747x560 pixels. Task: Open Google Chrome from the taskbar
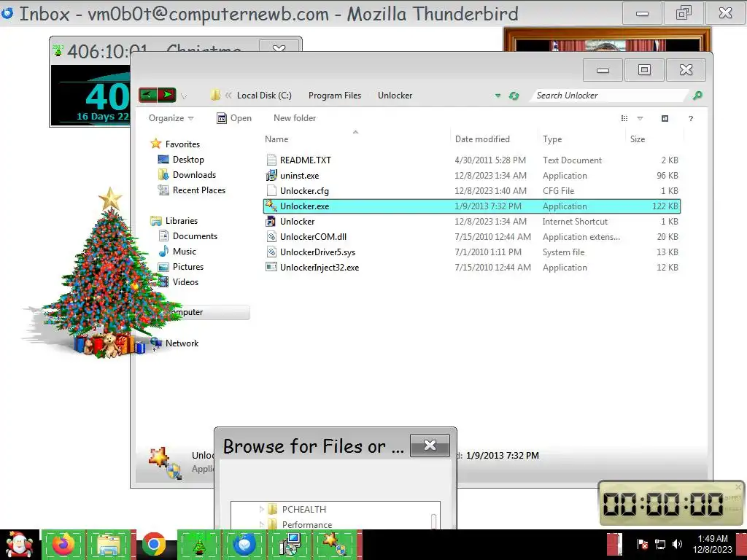pyautogui.click(x=153, y=545)
